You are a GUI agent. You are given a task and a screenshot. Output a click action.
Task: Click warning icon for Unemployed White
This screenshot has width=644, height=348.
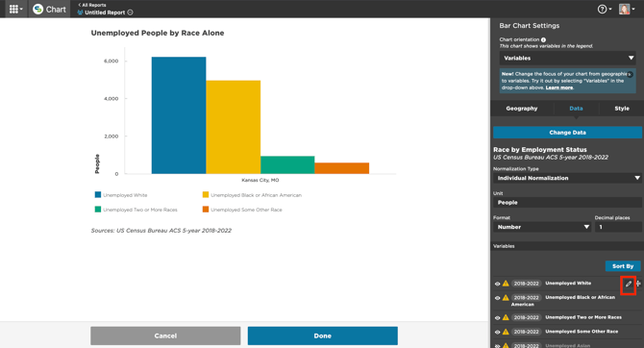coord(506,283)
